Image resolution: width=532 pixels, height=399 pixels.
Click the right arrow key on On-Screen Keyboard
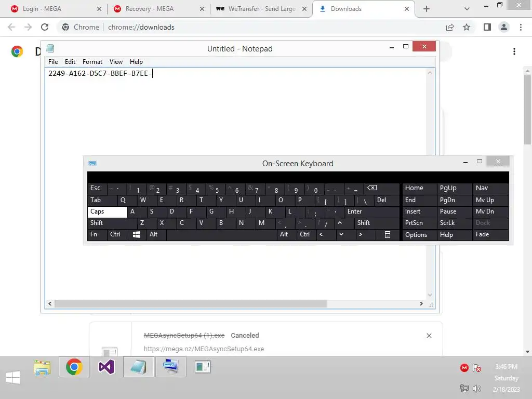[365, 234]
